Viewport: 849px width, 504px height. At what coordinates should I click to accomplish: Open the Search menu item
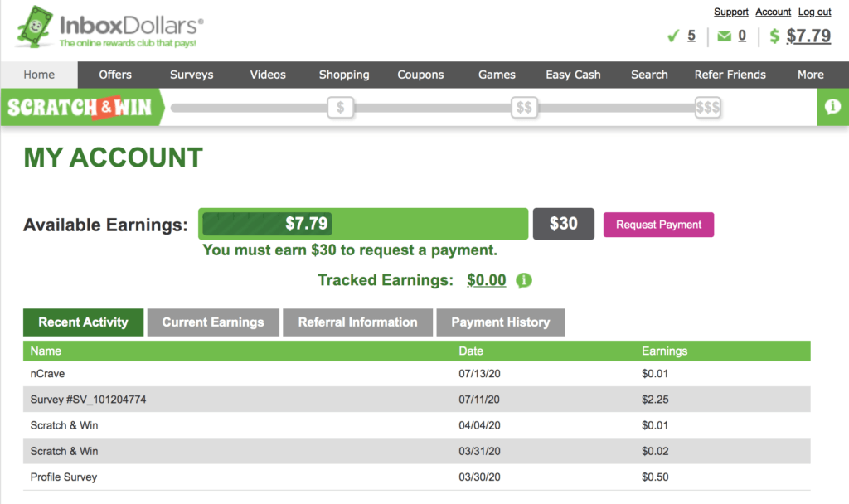coord(649,75)
